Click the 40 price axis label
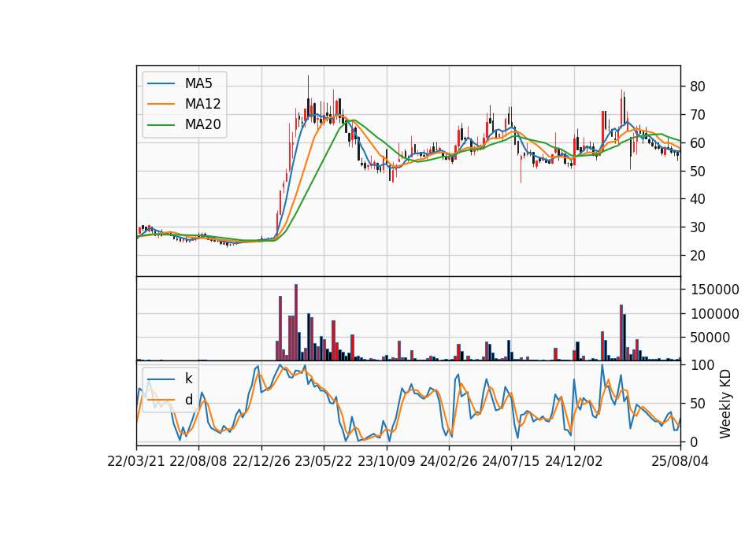756x543 pixels. (x=698, y=199)
